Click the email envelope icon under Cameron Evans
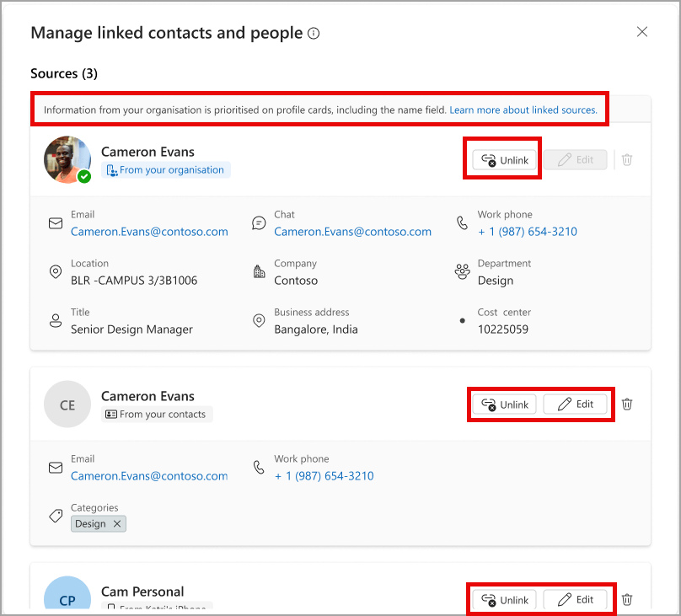 [56, 222]
